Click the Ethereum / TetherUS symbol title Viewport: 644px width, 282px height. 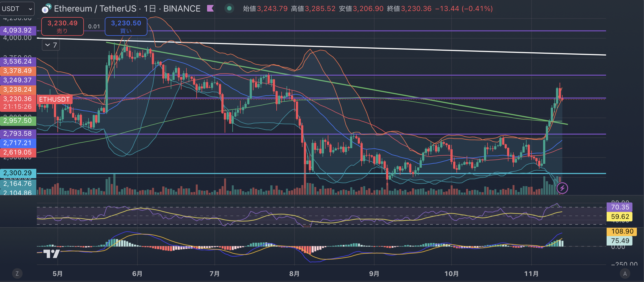pyautogui.click(x=95, y=9)
